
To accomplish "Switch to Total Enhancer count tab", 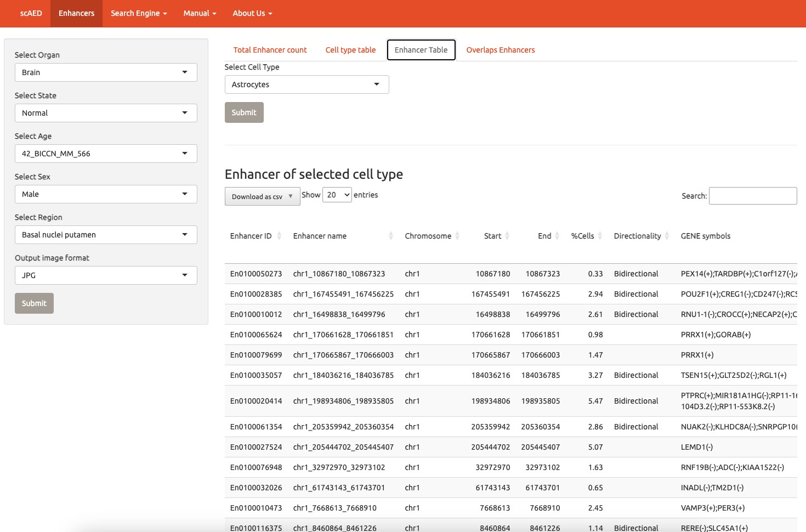I will tap(270, 50).
